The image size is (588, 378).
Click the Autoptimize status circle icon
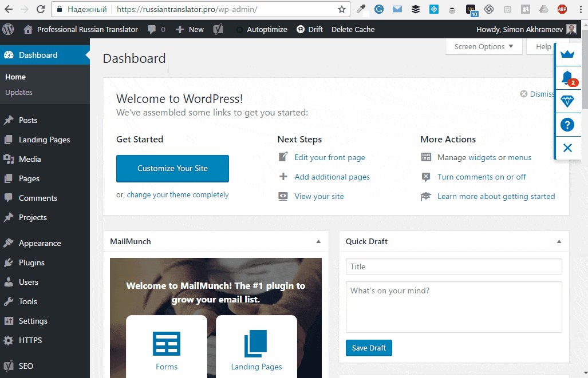239,30
